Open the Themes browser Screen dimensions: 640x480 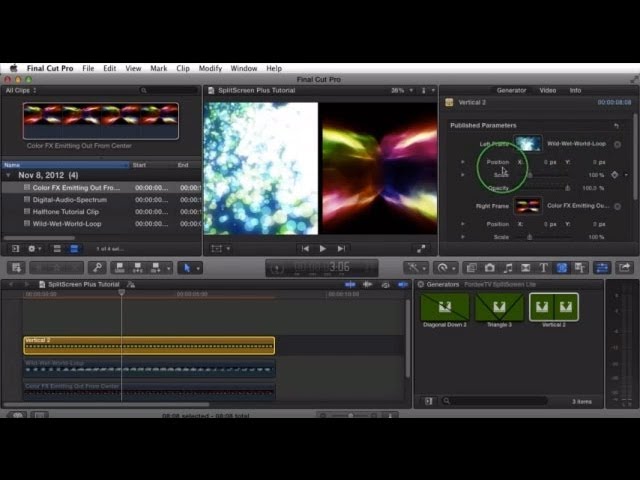tap(580, 268)
